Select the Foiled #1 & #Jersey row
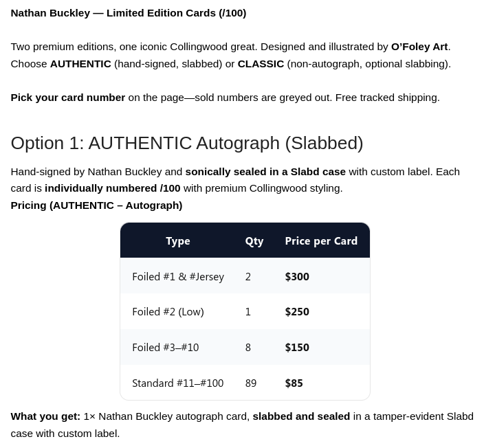Viewport: 484px width, 448px height. [245, 276]
